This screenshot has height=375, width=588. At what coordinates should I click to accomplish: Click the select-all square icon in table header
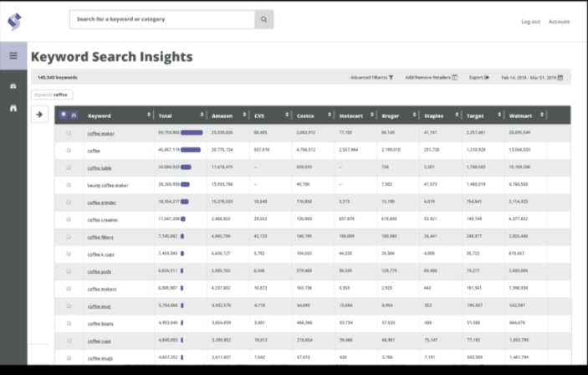coord(64,115)
